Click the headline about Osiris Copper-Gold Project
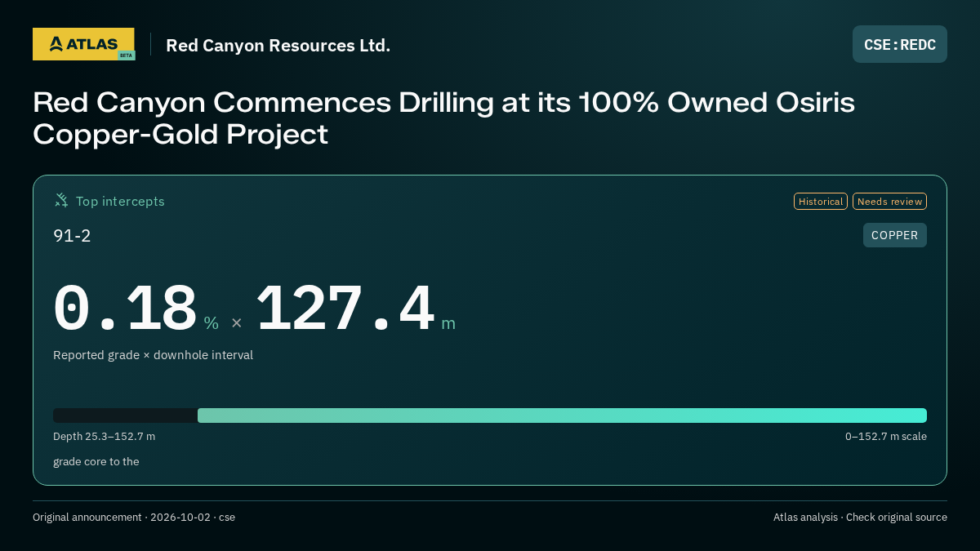 [x=443, y=118]
